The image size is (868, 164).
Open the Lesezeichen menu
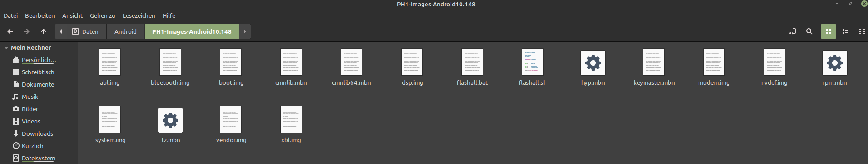[139, 15]
